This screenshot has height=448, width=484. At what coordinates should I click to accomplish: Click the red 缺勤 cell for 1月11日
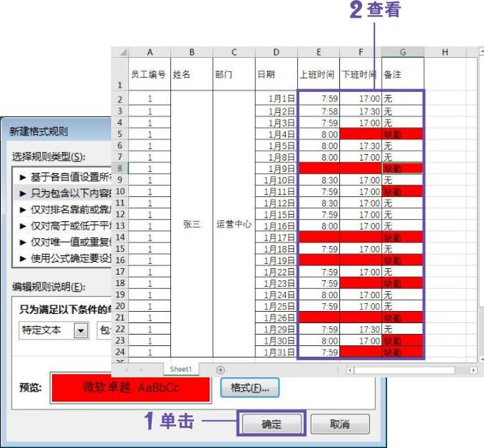point(403,192)
